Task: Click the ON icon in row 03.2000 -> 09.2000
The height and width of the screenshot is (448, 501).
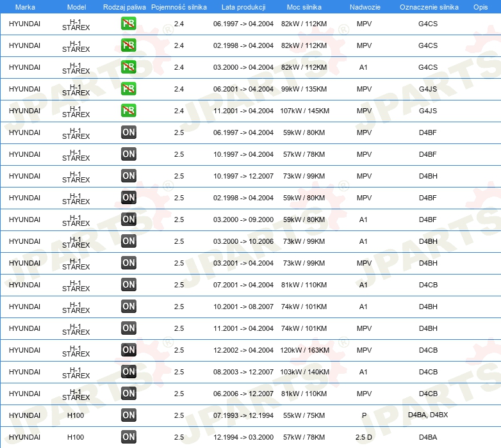Action: click(x=128, y=220)
